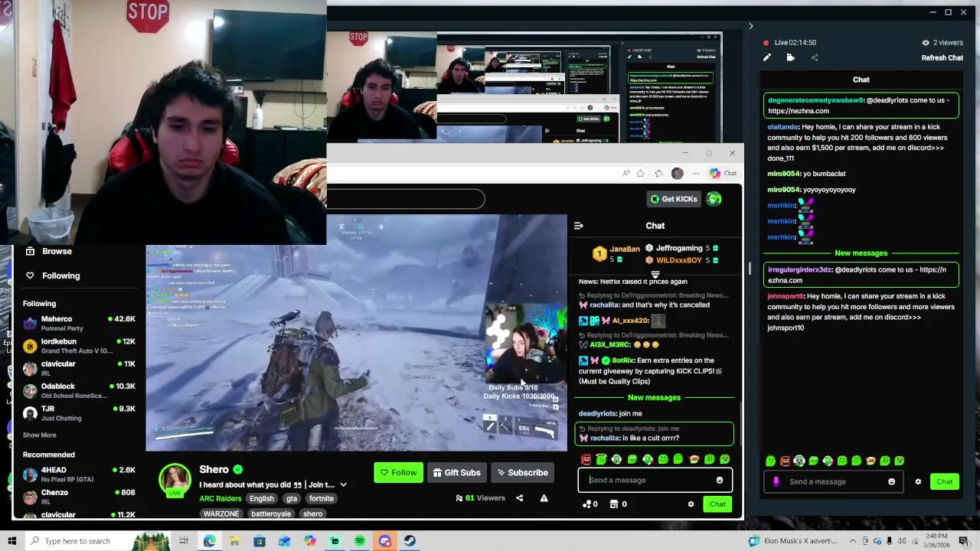
Task: Click the browser profile avatar in toolbar
Action: [x=677, y=174]
